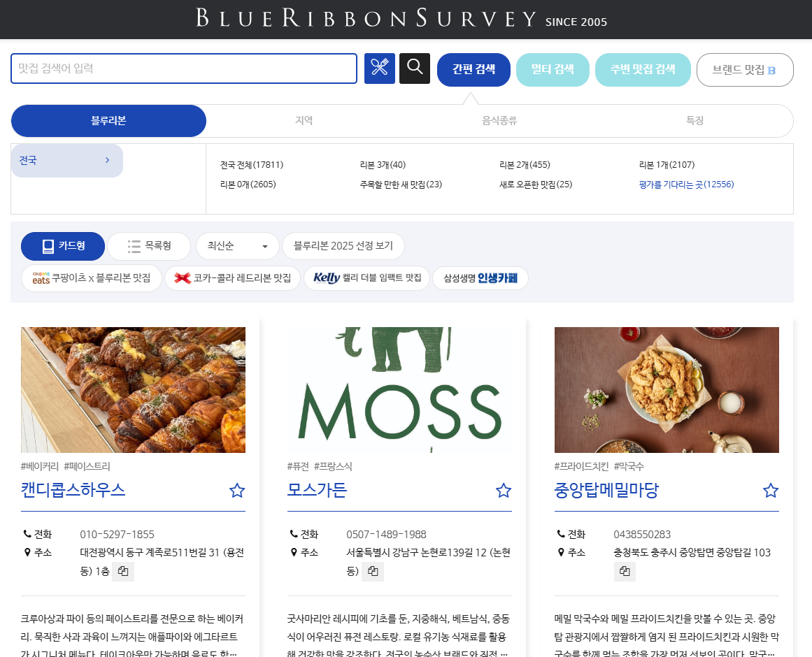Screen dimensions: 812x657
Task: Open 주변 맛집 검색
Action: point(643,69)
